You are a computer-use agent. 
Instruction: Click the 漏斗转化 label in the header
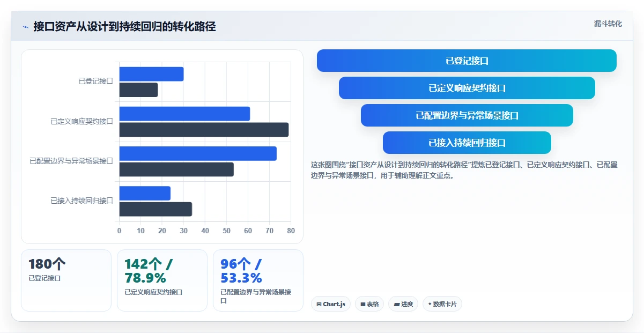pyautogui.click(x=608, y=24)
